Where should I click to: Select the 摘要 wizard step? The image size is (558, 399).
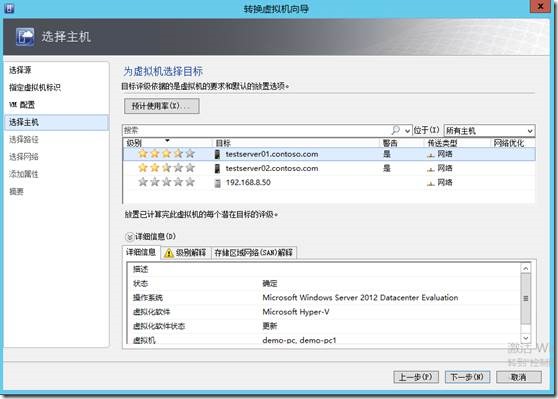pos(16,191)
